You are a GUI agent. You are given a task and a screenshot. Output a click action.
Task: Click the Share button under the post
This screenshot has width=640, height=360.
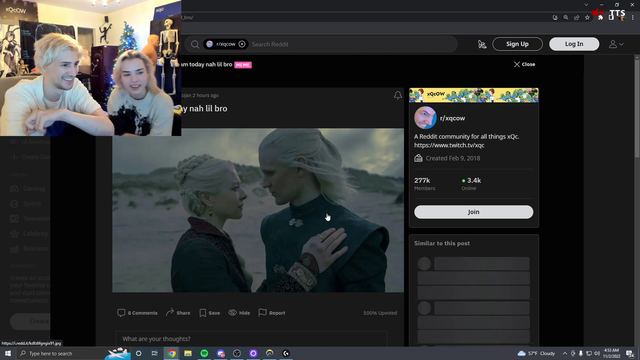coord(178,313)
